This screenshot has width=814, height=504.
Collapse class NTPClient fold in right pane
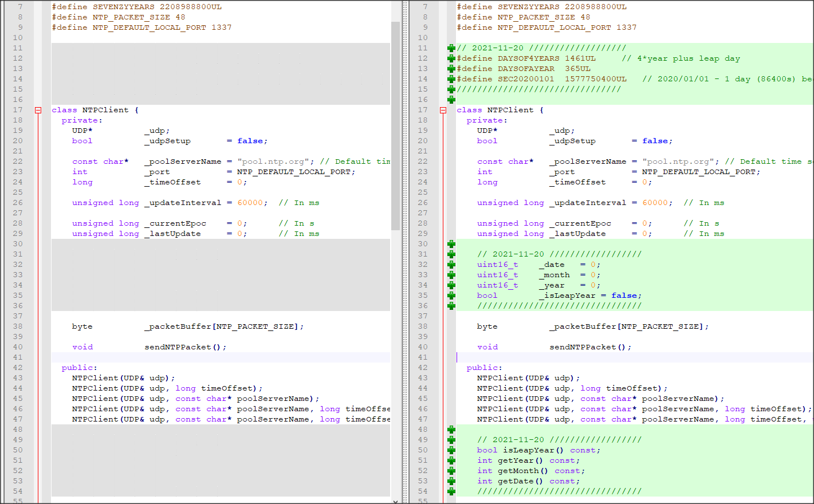(x=443, y=110)
